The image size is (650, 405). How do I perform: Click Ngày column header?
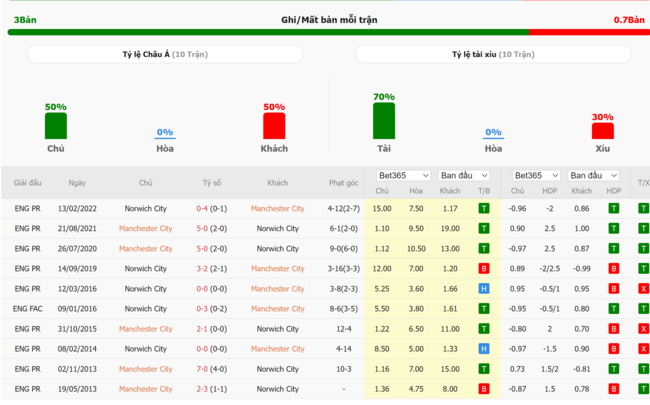tap(77, 183)
